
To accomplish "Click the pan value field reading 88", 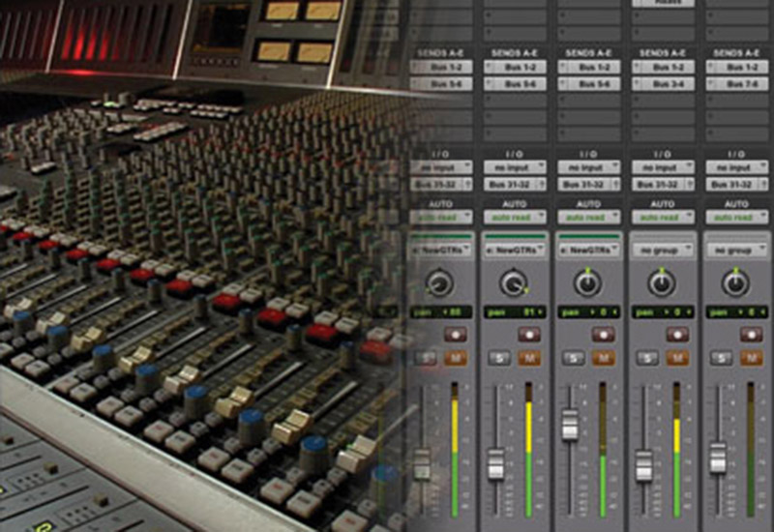I will [x=441, y=311].
